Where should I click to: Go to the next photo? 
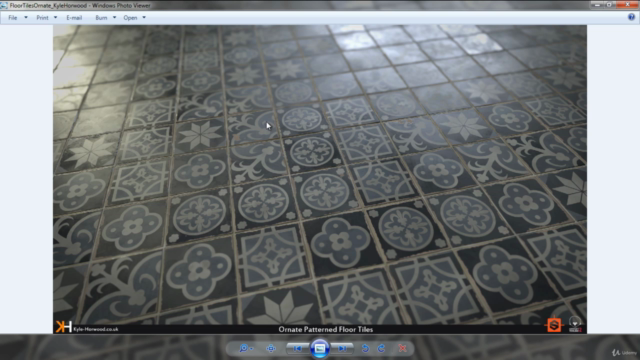(342, 348)
